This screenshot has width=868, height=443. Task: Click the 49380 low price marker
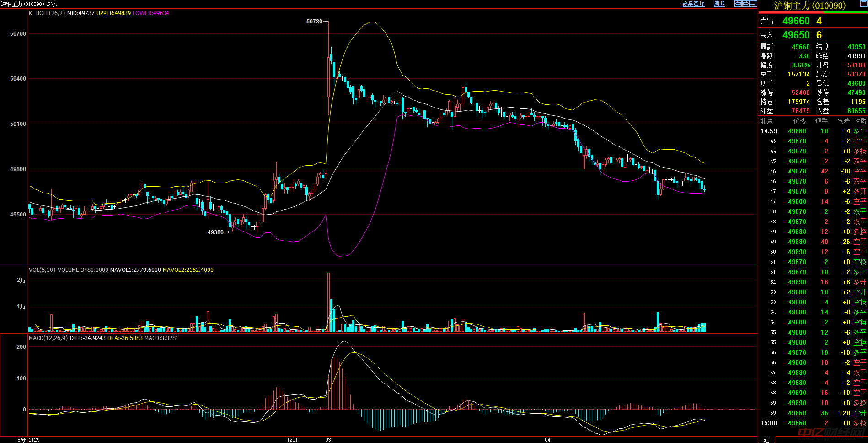click(215, 232)
